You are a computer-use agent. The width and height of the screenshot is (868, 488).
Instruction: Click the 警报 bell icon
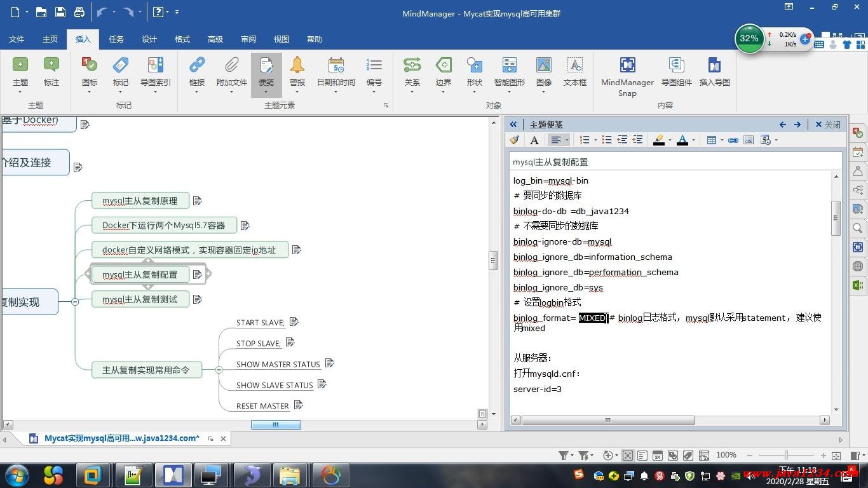297,65
